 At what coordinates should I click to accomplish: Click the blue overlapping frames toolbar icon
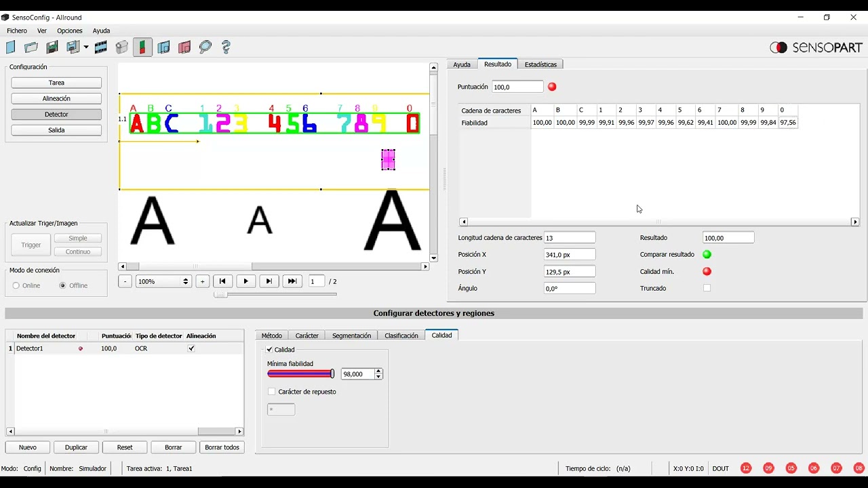(x=163, y=47)
